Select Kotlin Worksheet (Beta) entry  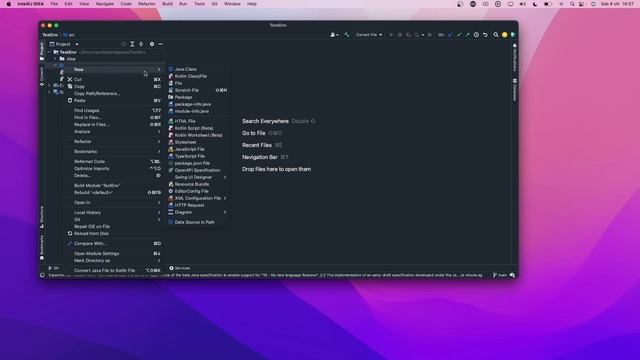point(198,135)
